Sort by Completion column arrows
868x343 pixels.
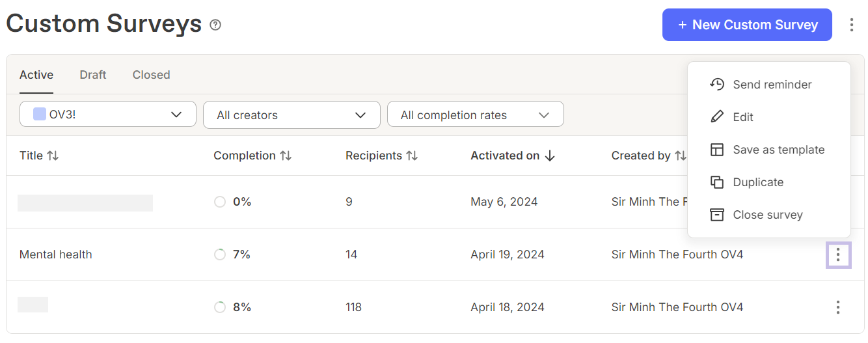(286, 156)
